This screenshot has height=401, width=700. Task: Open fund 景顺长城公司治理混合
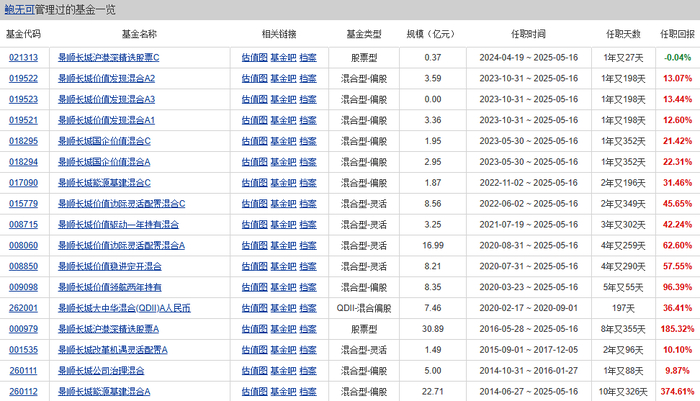coord(101,371)
